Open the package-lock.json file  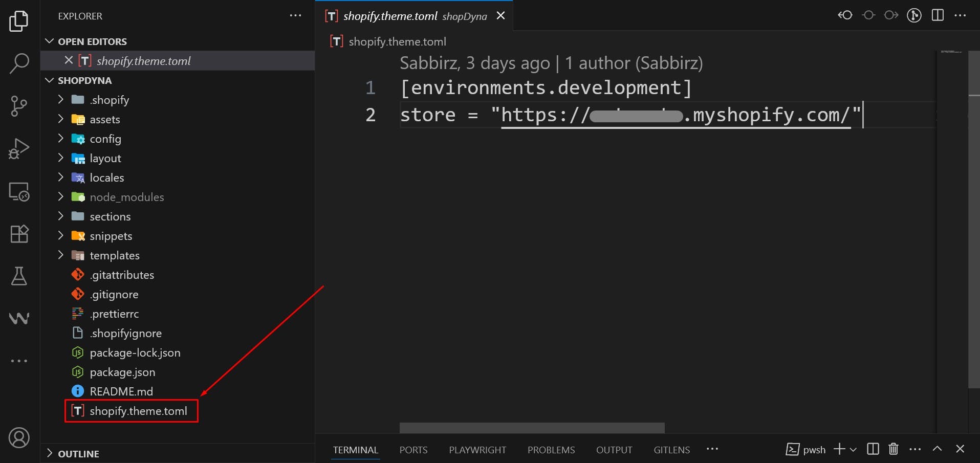pos(177,352)
